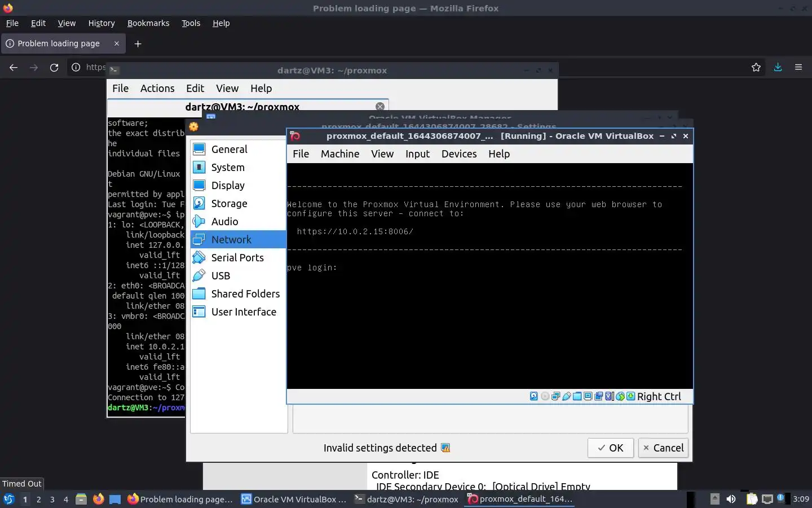Click the recording indicator icon in VM status bar
The width and height of the screenshot is (812, 508).
tap(598, 396)
